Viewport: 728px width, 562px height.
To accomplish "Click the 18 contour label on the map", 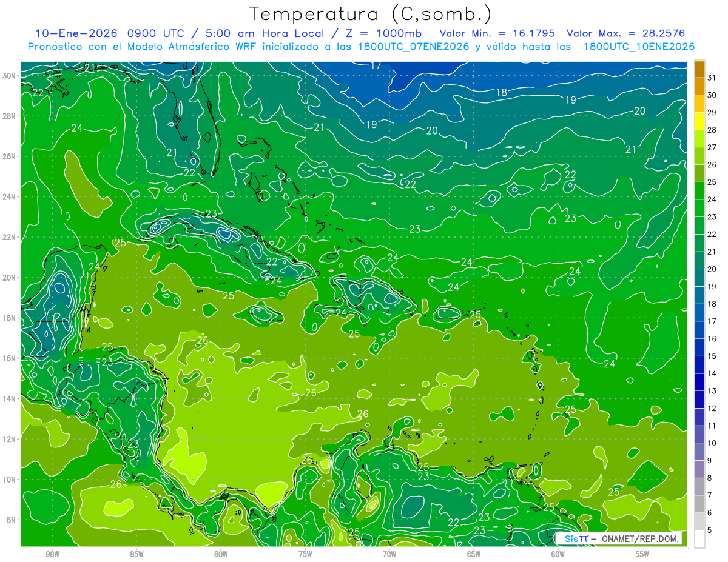I will tap(501, 93).
